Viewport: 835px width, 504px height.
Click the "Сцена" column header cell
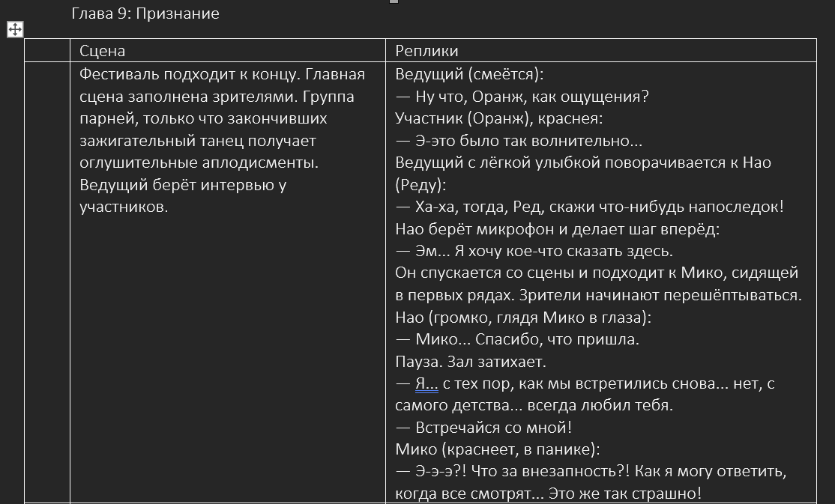[228, 51]
